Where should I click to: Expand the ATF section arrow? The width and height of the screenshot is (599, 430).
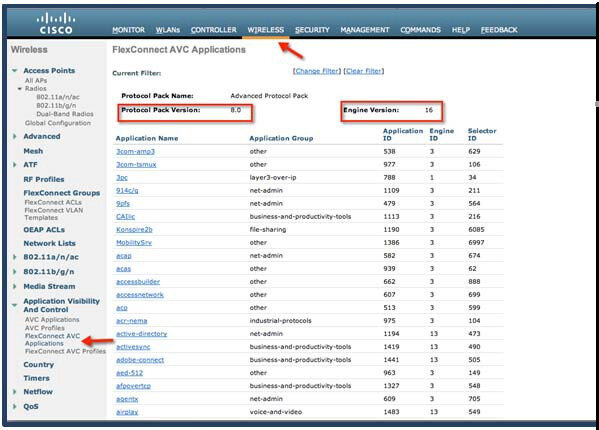click(x=15, y=165)
